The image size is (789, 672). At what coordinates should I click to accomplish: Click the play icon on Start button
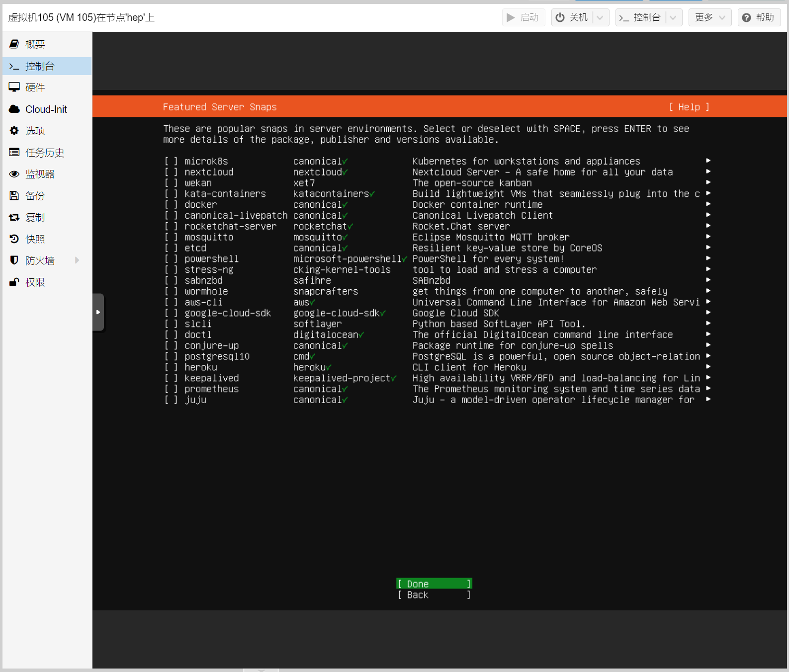pyautogui.click(x=511, y=17)
